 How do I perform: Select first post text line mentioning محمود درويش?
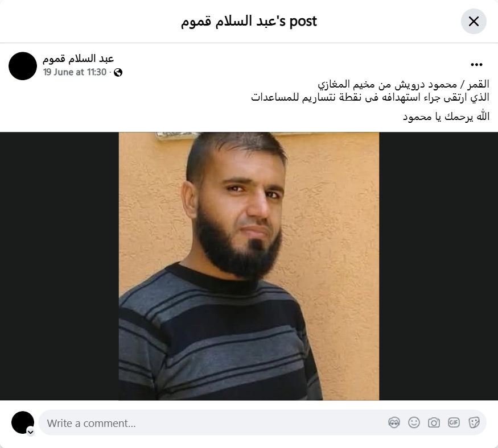[404, 84]
